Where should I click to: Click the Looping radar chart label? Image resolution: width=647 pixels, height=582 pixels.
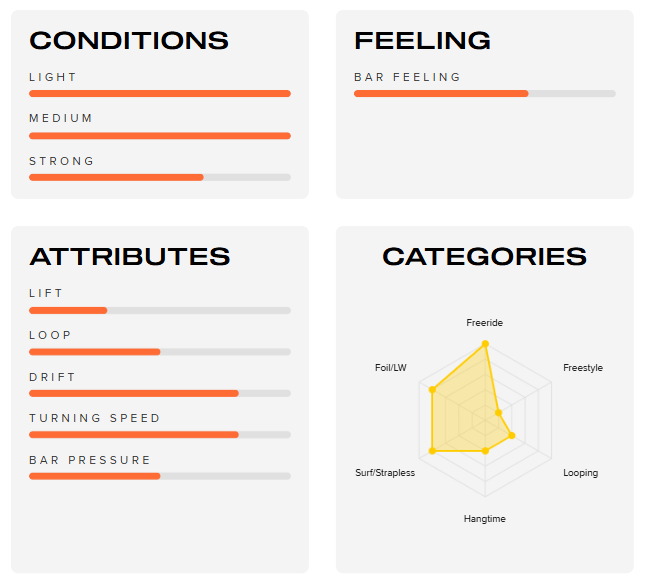[x=580, y=473]
